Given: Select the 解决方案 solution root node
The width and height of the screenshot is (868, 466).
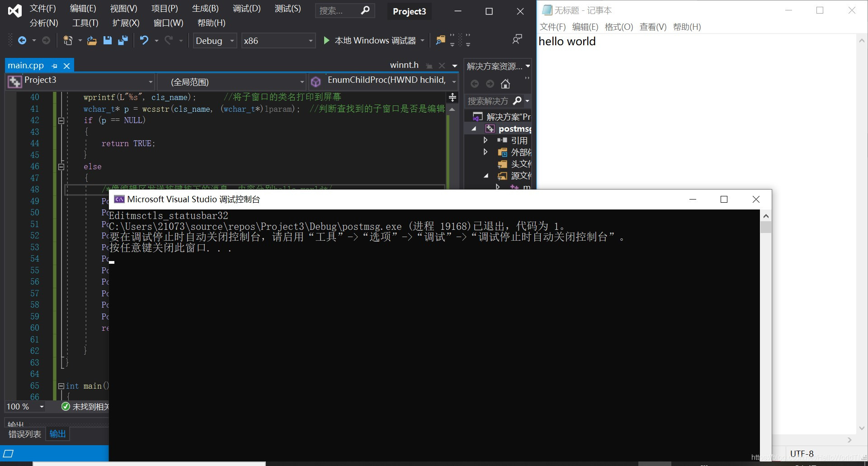Looking at the screenshot, I should (501, 117).
